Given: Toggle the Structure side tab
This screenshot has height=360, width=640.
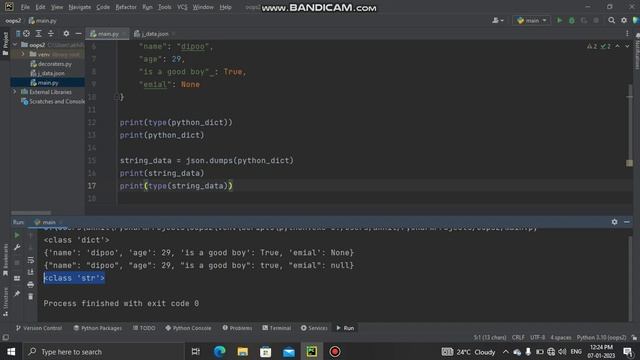Looking at the screenshot, I should 5,302.
